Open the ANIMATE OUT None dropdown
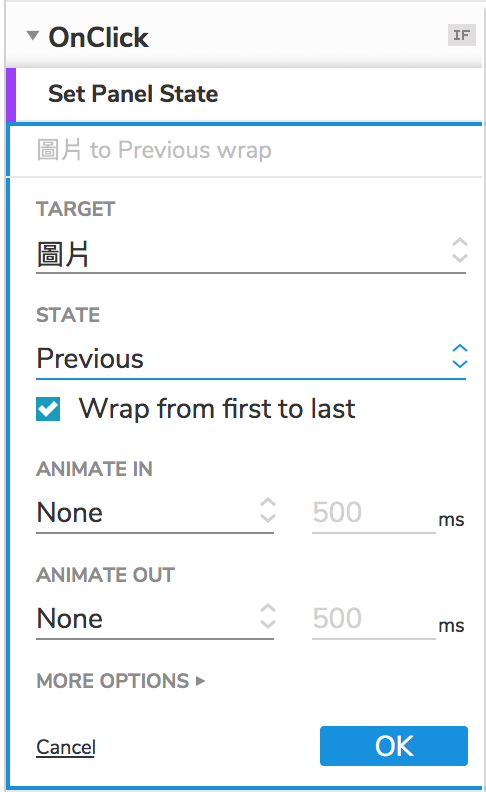This screenshot has width=486, height=792. (155, 619)
